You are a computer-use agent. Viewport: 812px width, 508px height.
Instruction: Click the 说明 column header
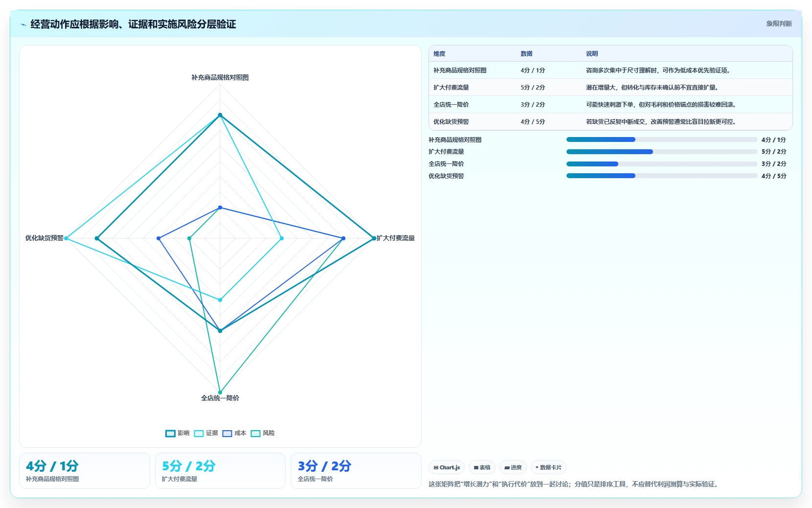pyautogui.click(x=592, y=54)
